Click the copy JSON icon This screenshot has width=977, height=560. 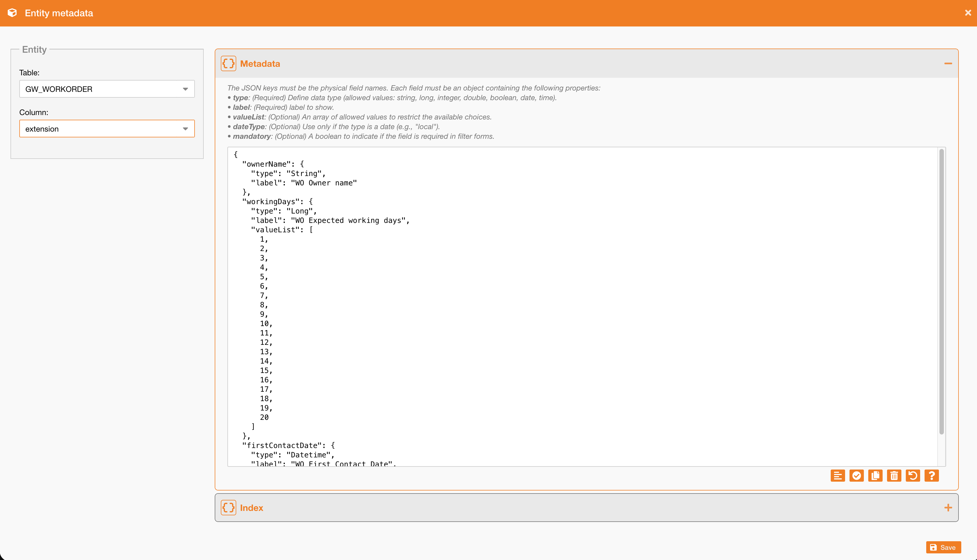pos(875,476)
